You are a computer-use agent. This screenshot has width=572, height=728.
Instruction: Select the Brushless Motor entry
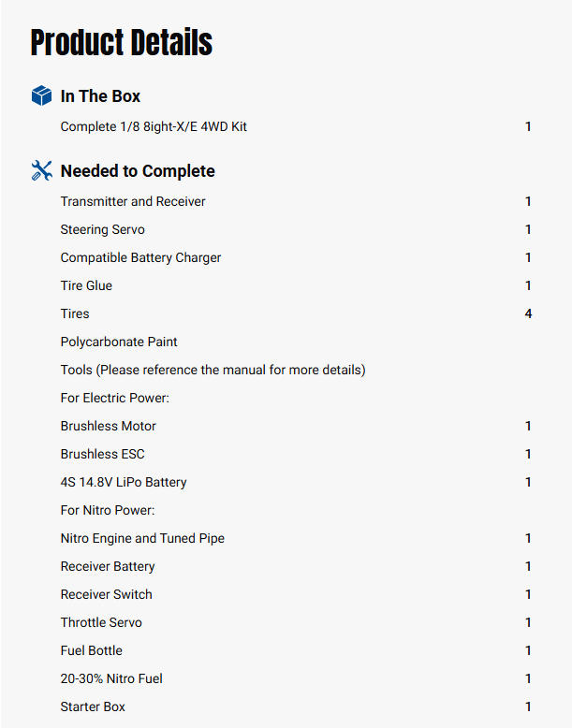pyautogui.click(x=109, y=426)
